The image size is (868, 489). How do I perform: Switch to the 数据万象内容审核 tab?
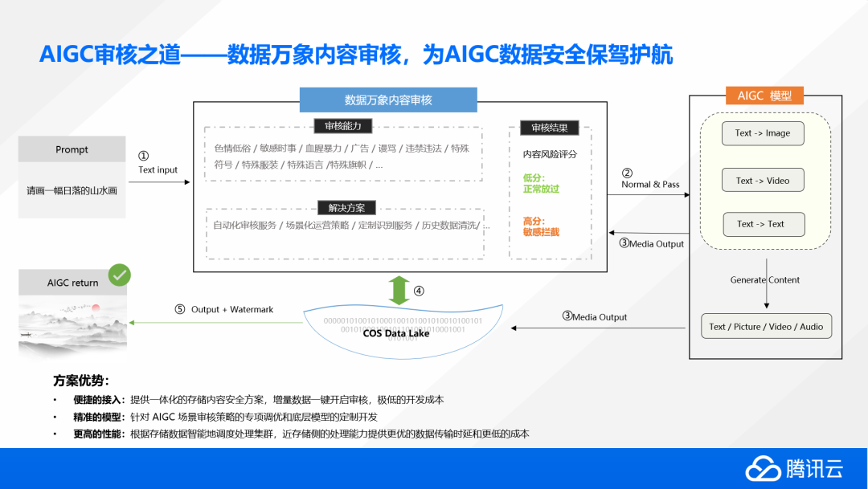(388, 100)
